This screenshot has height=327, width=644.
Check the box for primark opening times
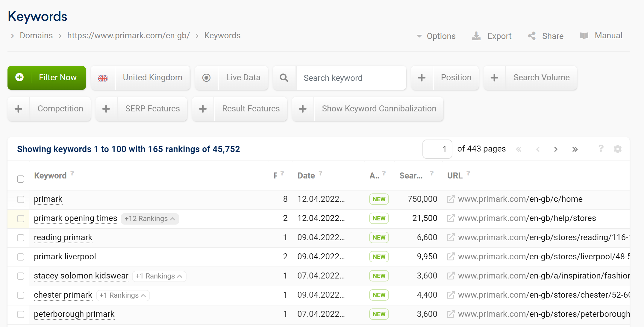tap(21, 219)
